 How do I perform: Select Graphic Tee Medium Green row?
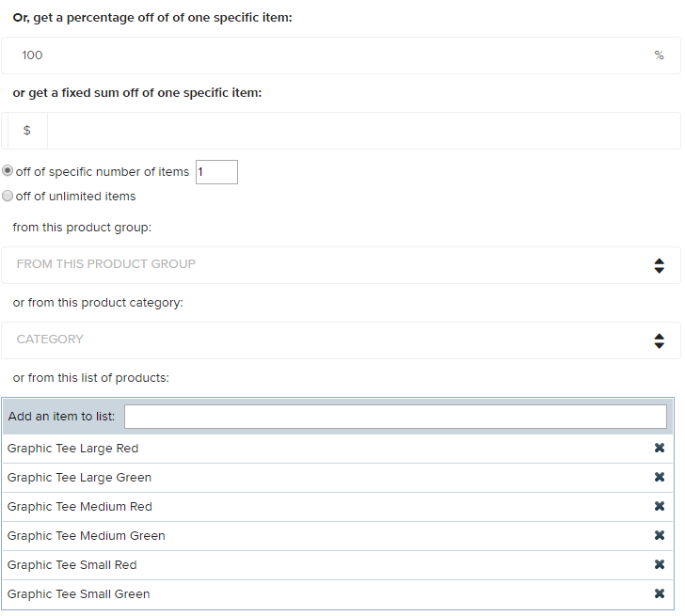click(338, 536)
